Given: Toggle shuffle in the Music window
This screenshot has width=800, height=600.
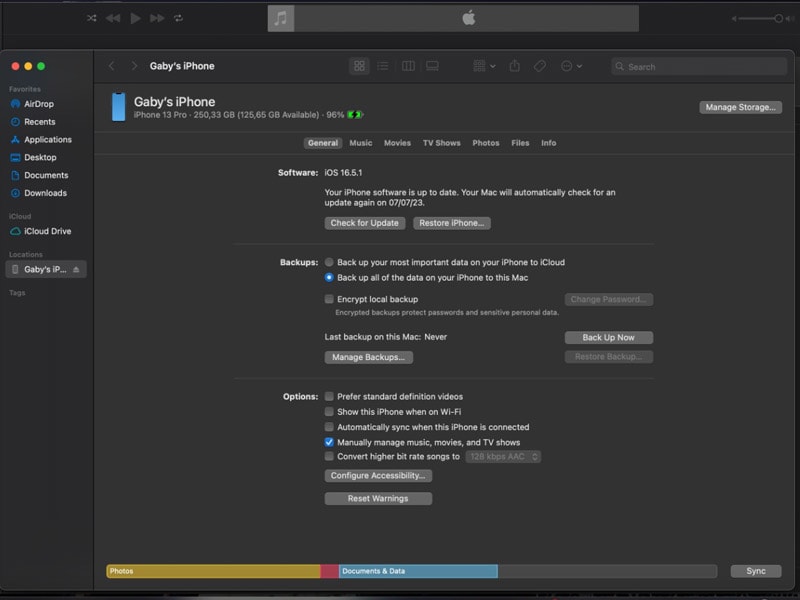Looking at the screenshot, I should tap(91, 18).
